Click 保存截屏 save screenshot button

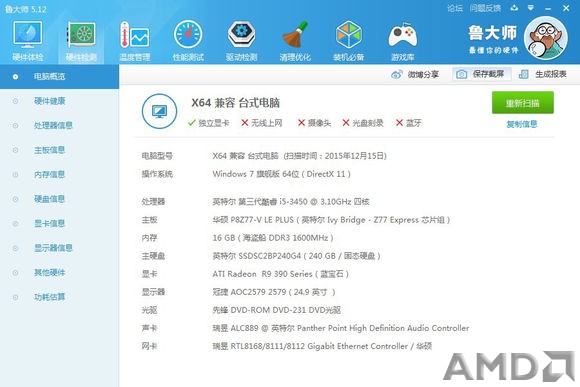pos(482,74)
